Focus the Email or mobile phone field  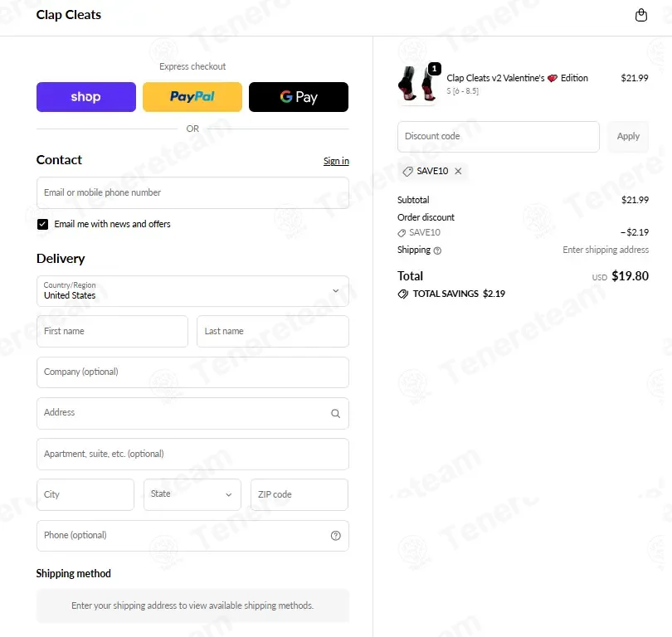pyautogui.click(x=192, y=192)
